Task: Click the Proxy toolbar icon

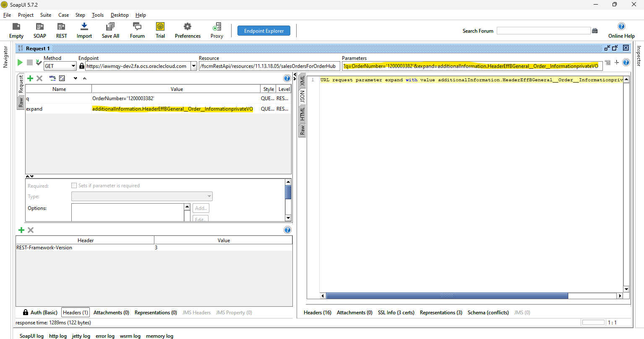Action: click(x=217, y=31)
